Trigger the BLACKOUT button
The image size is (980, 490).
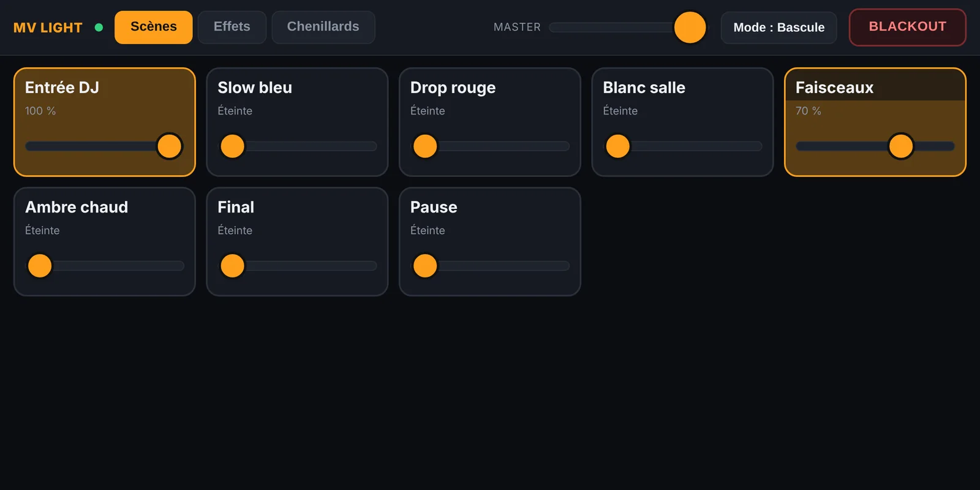pos(907,27)
